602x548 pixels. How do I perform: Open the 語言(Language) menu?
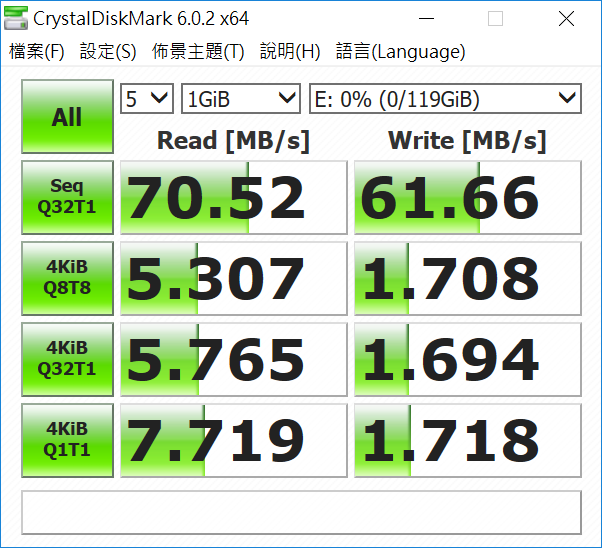pyautogui.click(x=400, y=51)
